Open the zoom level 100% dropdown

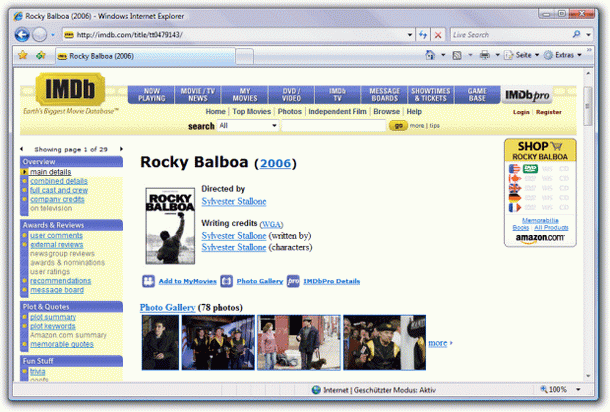pyautogui.click(x=578, y=389)
